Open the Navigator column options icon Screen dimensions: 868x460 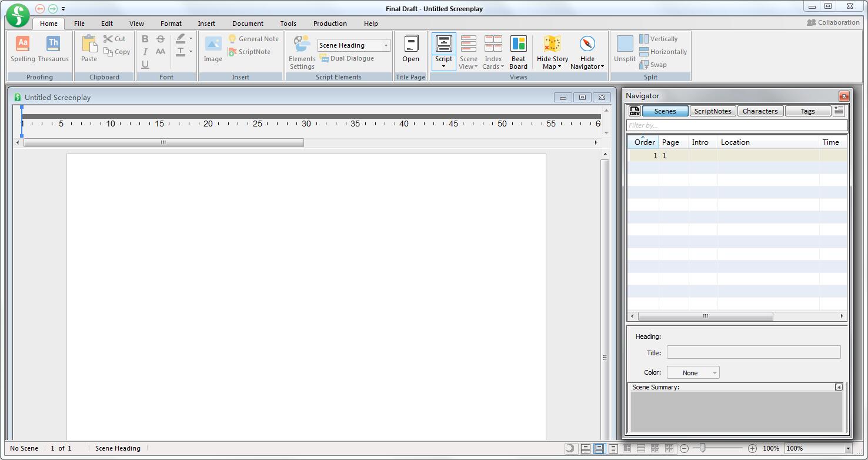(x=839, y=111)
